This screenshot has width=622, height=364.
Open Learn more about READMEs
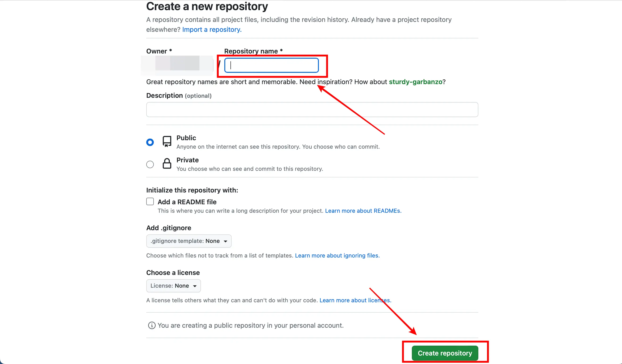tap(363, 211)
